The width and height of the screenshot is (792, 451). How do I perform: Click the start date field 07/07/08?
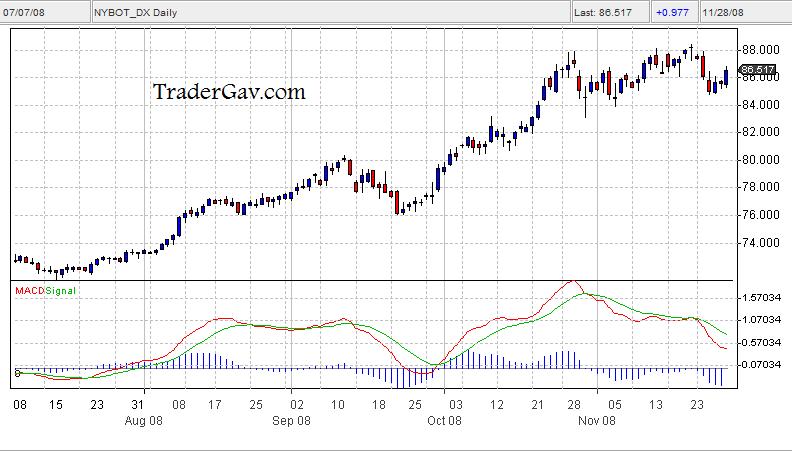(45, 12)
